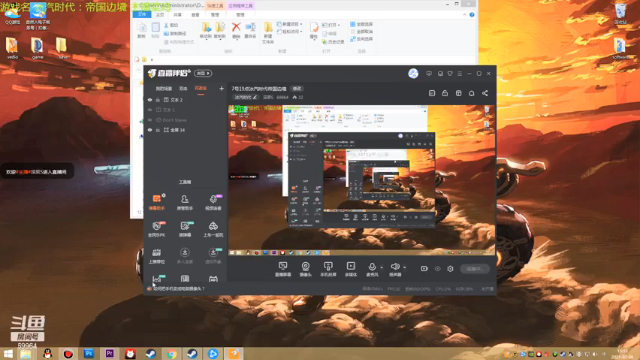
Task: Add a screen capture source from the bottom bar
Action: 283,269
